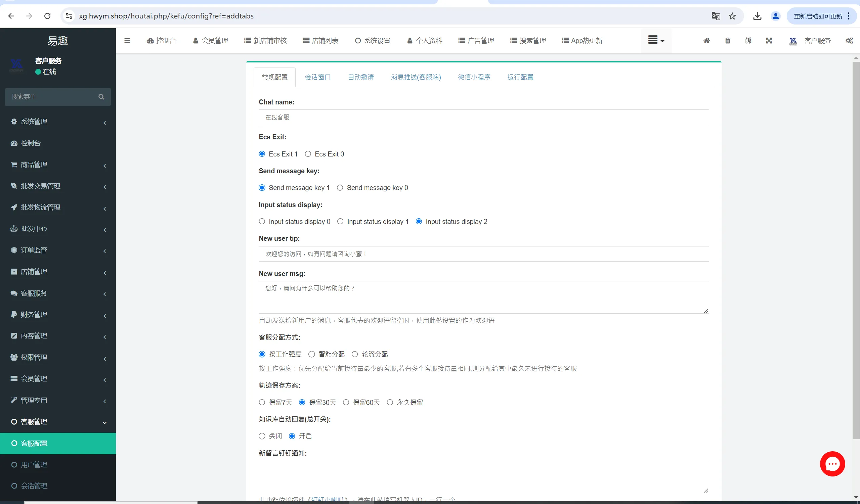Screen dimensions: 860x504
Task: Click the 重新启动即可更新 browser button
Action: 818,16
